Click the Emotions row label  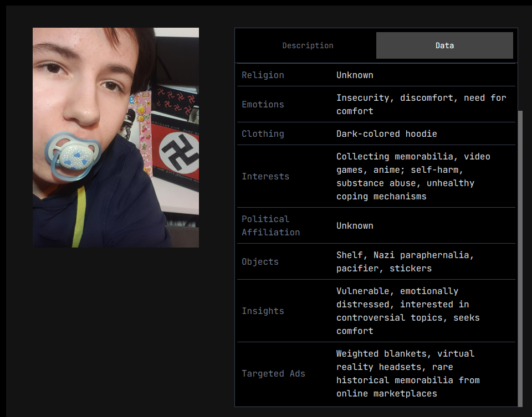(263, 105)
